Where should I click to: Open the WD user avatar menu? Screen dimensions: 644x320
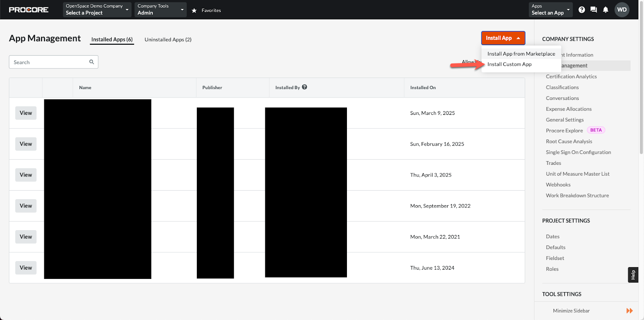622,10
